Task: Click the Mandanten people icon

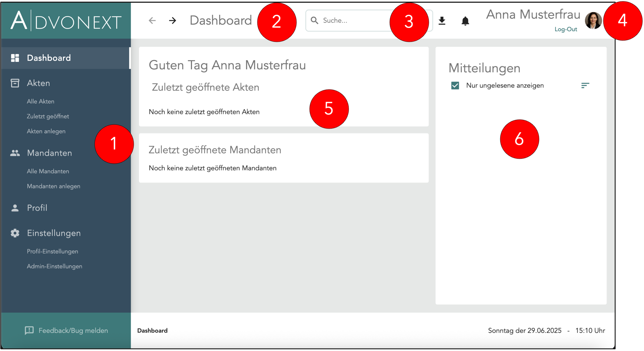Action: click(x=15, y=153)
